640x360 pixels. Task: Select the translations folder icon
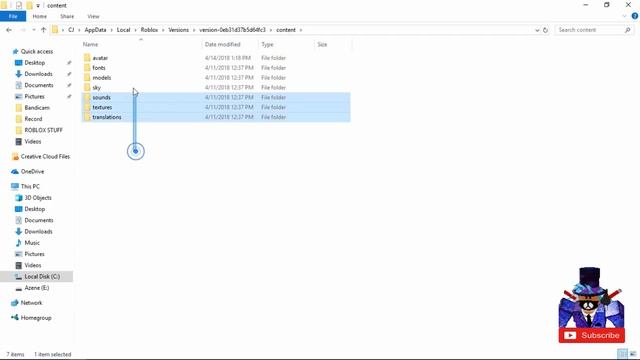coord(87,117)
